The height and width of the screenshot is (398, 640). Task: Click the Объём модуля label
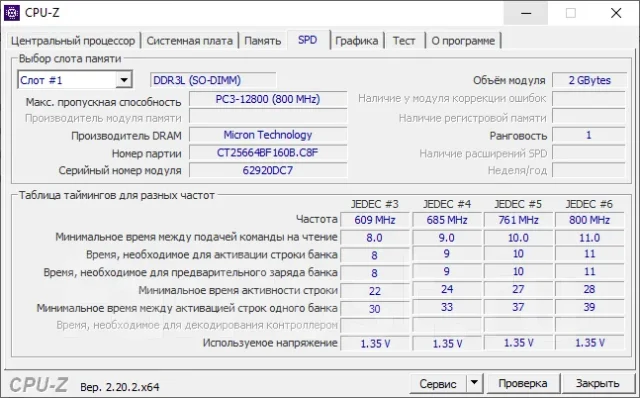pyautogui.click(x=509, y=80)
